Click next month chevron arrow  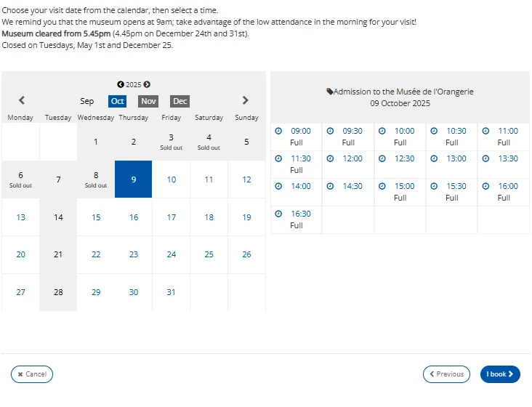(245, 100)
